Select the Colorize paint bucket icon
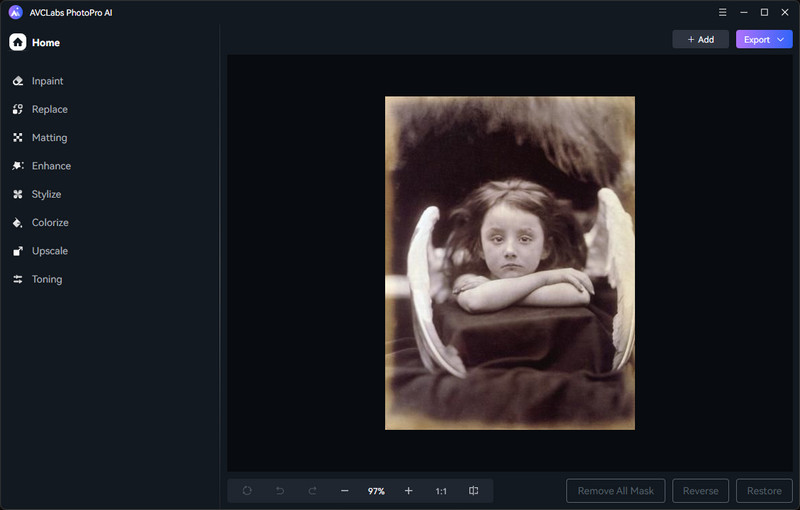The width and height of the screenshot is (800, 510). tap(18, 223)
